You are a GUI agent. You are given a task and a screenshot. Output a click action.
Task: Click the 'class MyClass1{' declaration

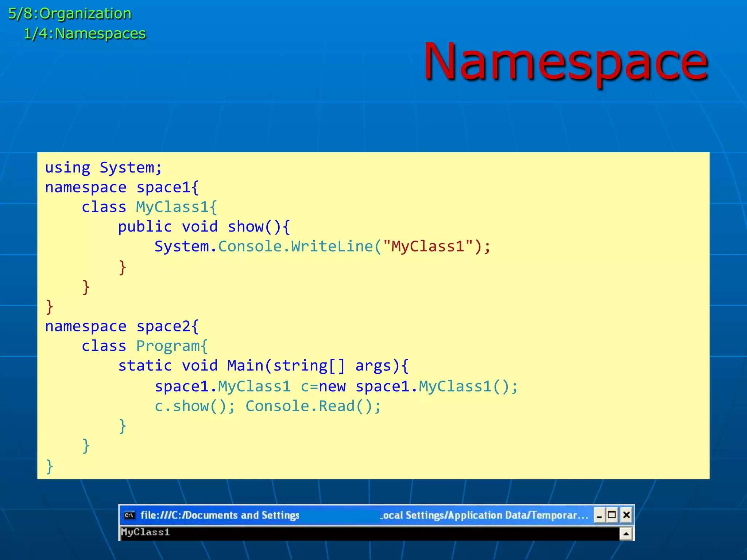[149, 207]
